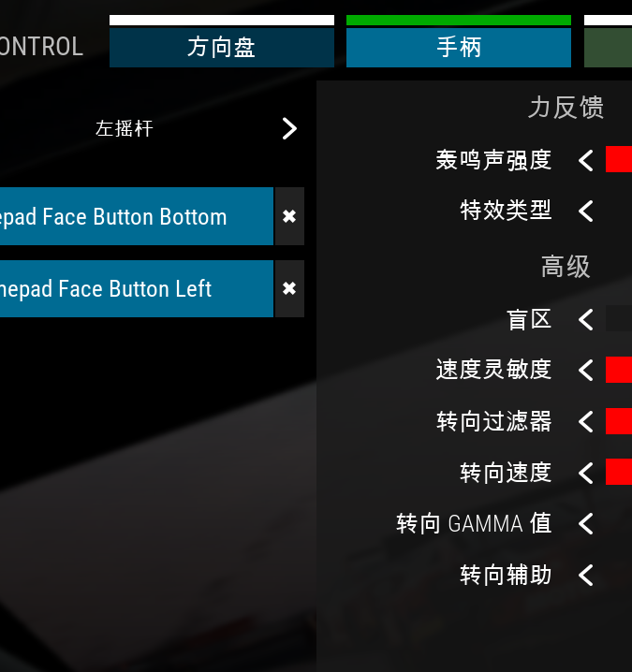632x672 pixels.
Task: Click the Gamepad Face Button Bottom binding
Action: click(x=137, y=216)
